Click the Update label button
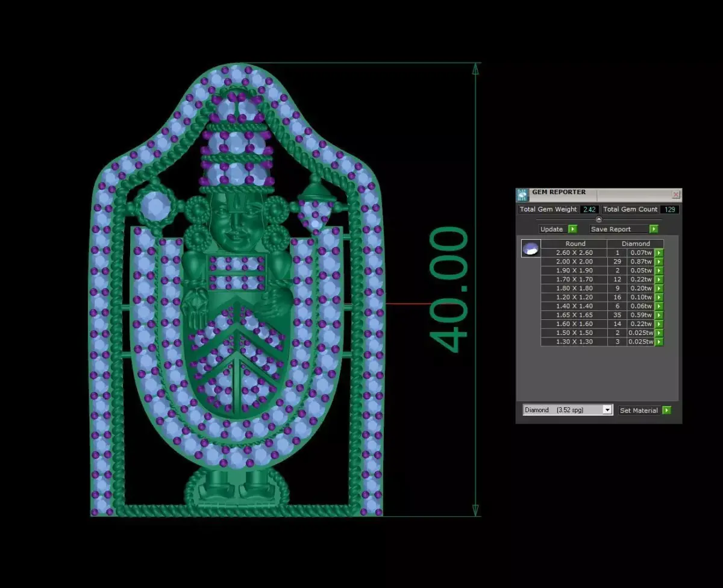723x588 pixels. click(552, 229)
